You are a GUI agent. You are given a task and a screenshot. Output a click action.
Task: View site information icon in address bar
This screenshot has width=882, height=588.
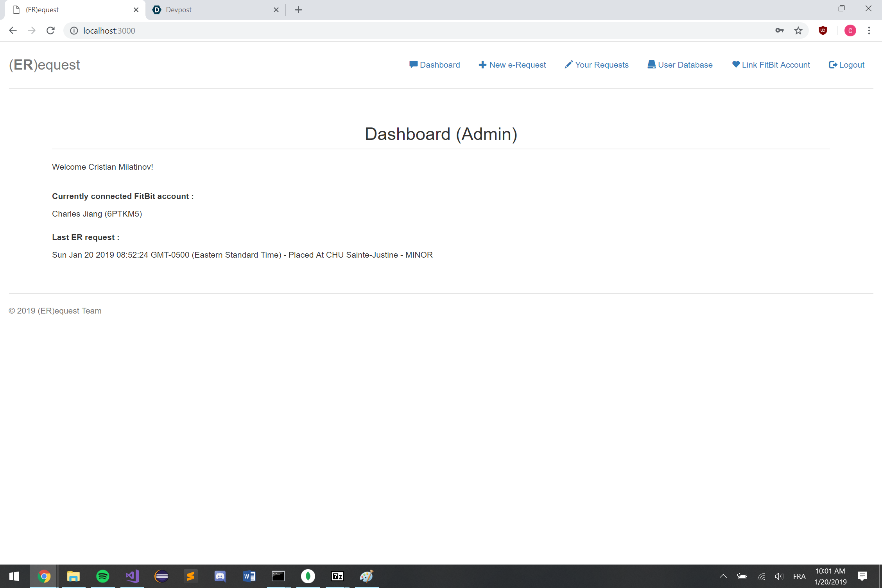(74, 30)
